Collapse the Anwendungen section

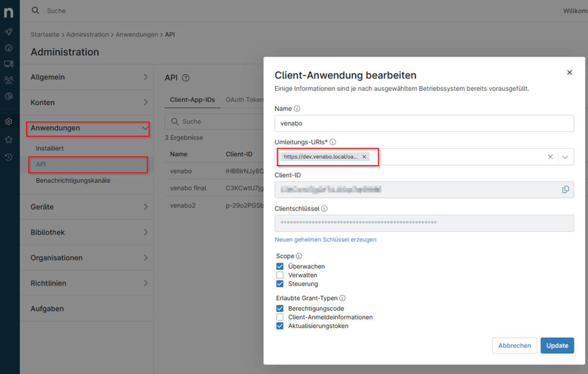pos(145,128)
